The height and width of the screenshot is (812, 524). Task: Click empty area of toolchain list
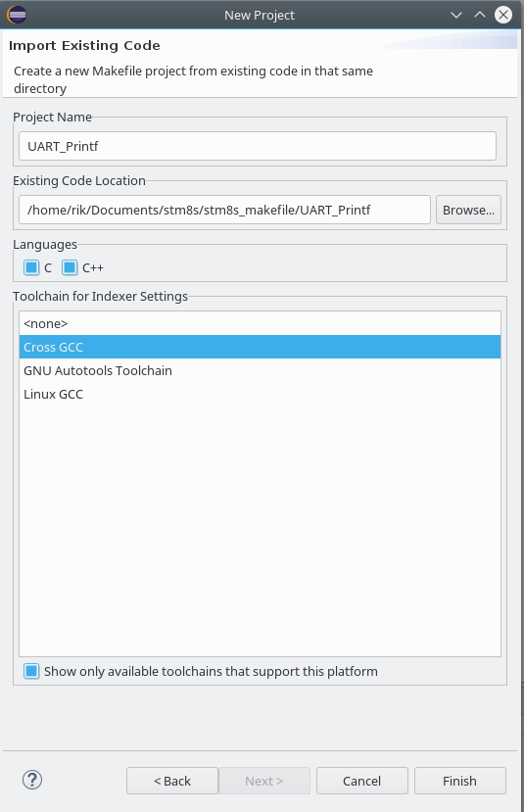[260, 528]
